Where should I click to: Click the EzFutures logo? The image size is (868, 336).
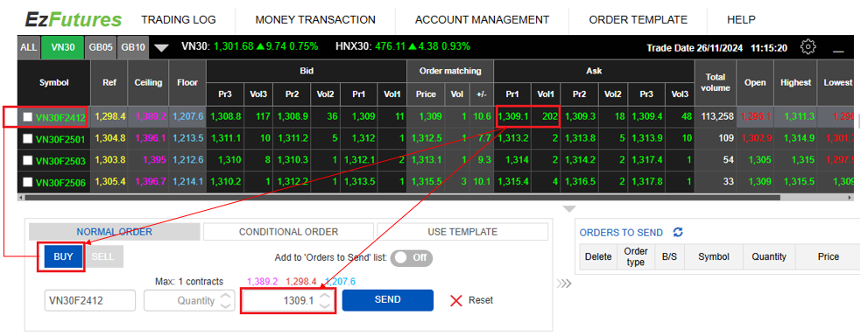coord(74,19)
